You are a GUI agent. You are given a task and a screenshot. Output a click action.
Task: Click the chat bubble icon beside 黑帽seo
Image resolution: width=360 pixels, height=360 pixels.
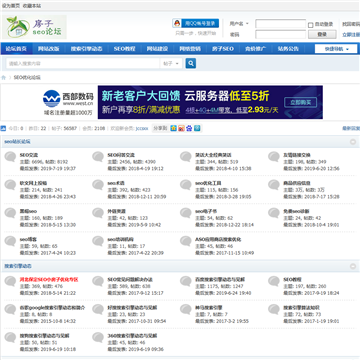click(10, 213)
